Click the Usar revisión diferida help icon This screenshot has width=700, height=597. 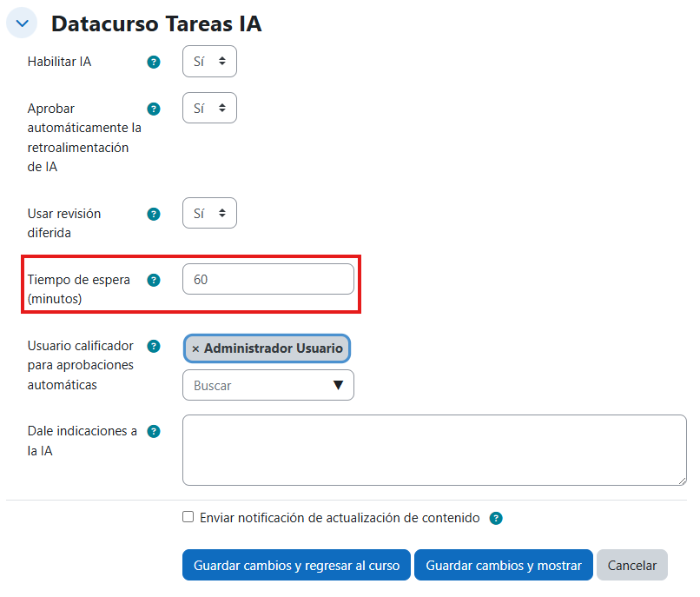(x=154, y=214)
